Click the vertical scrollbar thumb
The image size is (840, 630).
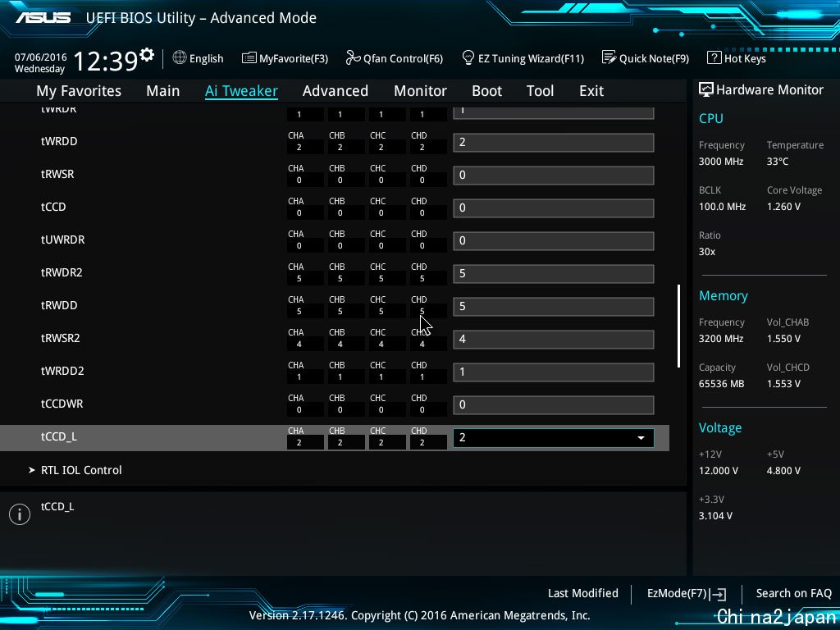[678, 326]
